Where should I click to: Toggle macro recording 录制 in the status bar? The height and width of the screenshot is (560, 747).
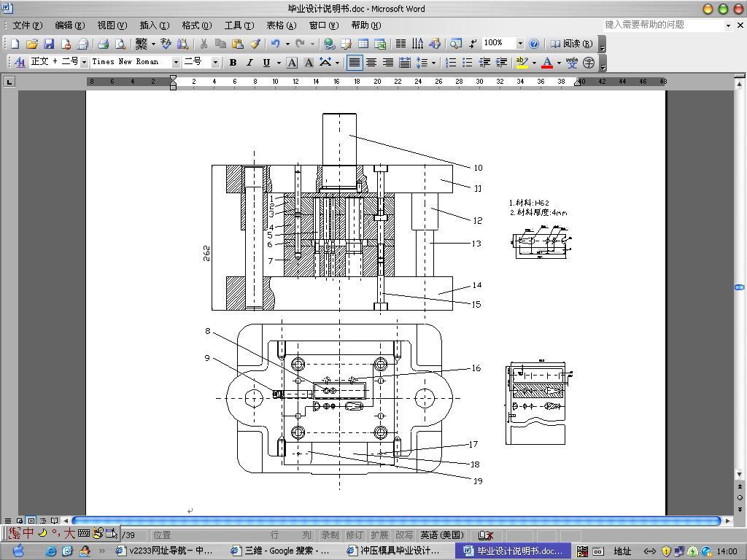[330, 534]
